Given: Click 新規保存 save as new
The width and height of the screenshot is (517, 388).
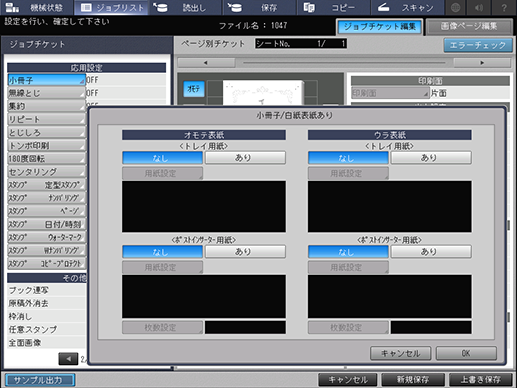Looking at the screenshot, I should [413, 380].
